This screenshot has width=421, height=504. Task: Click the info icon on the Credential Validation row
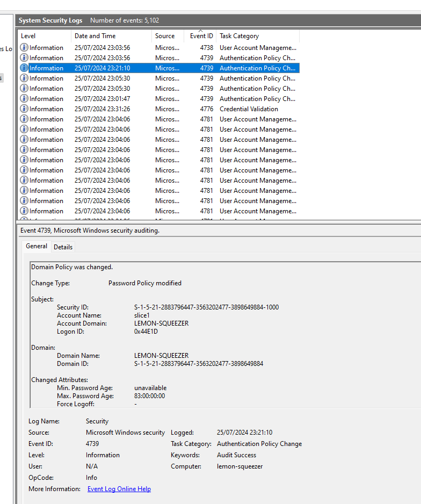coord(24,109)
